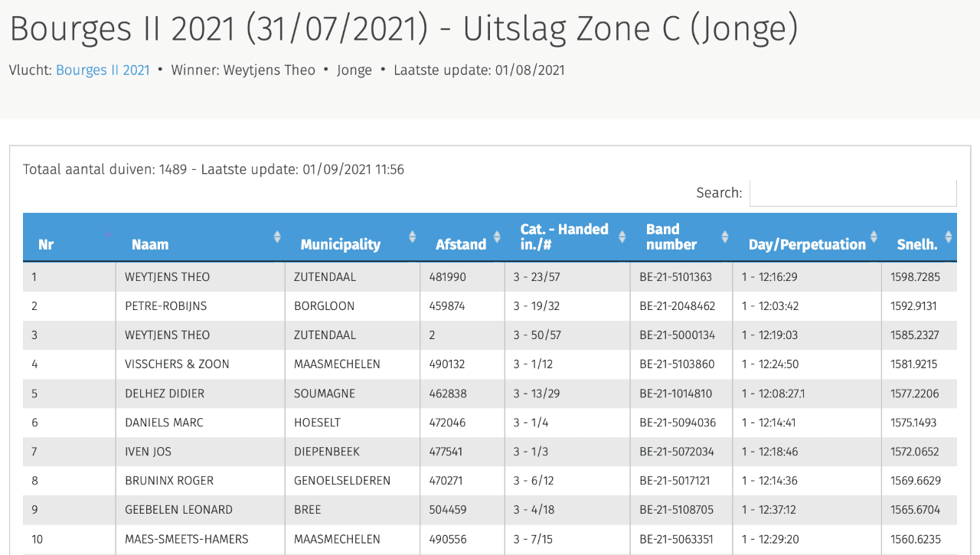Toggle sort on Afstand column
The width and height of the screenshot is (980, 555).
496,237
